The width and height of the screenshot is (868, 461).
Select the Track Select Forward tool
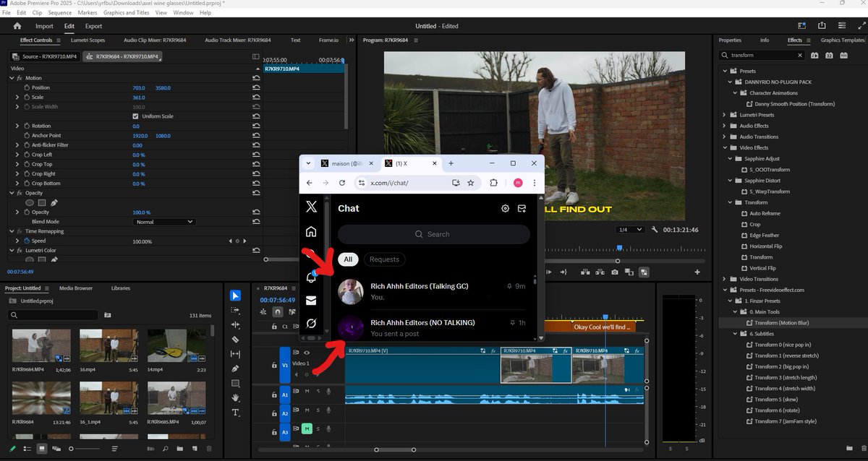click(235, 310)
